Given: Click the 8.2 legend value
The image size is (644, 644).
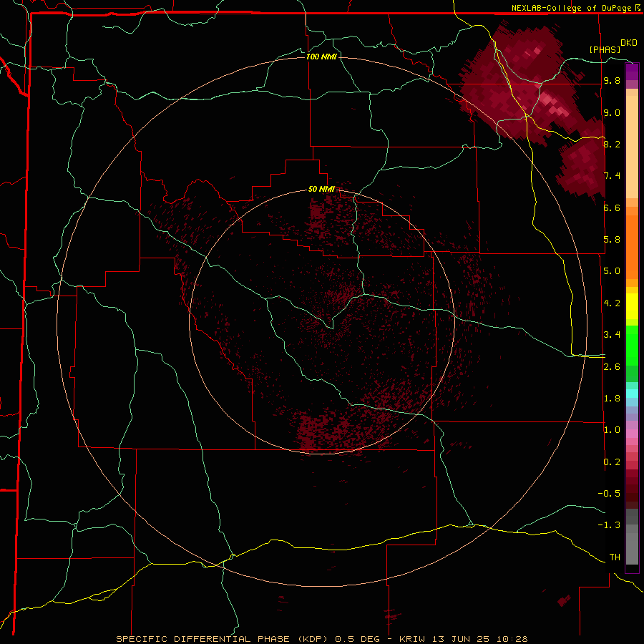Looking at the screenshot, I should click(x=612, y=144).
